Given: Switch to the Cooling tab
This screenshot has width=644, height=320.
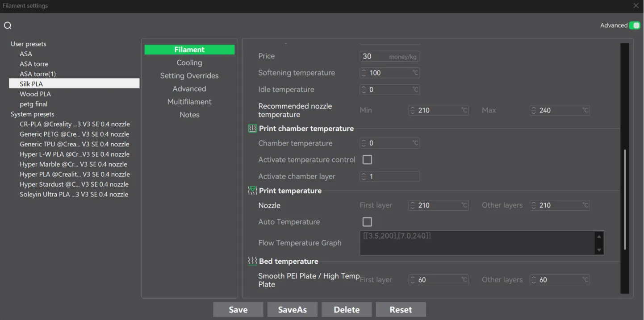Looking at the screenshot, I should tap(189, 63).
